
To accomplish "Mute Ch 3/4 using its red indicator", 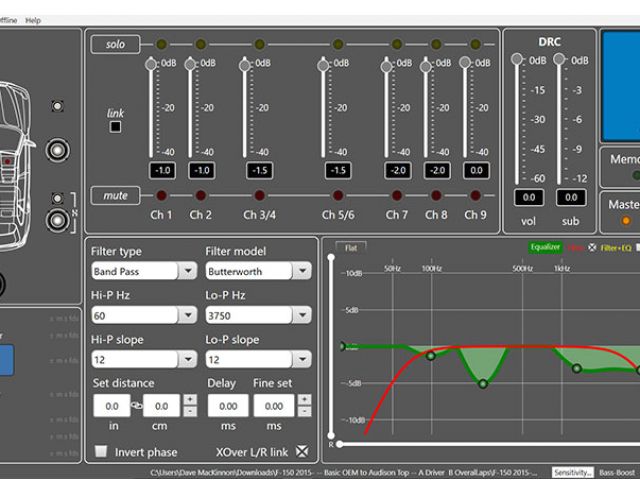I will (x=259, y=195).
